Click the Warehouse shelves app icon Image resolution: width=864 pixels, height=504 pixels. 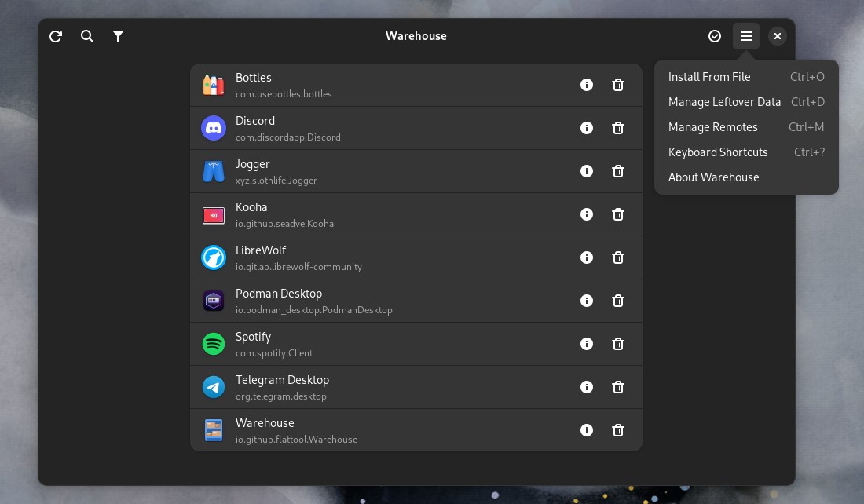pos(213,430)
